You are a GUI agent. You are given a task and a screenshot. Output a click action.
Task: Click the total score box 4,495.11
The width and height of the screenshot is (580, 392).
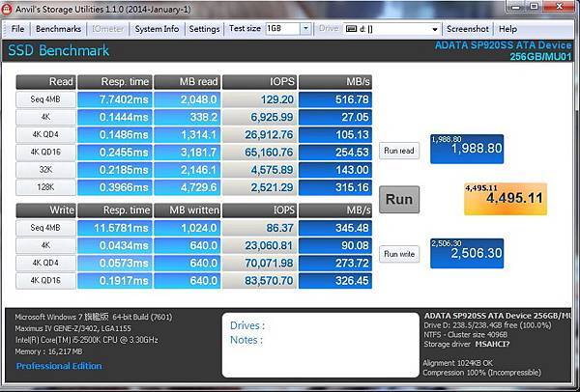[x=506, y=199]
